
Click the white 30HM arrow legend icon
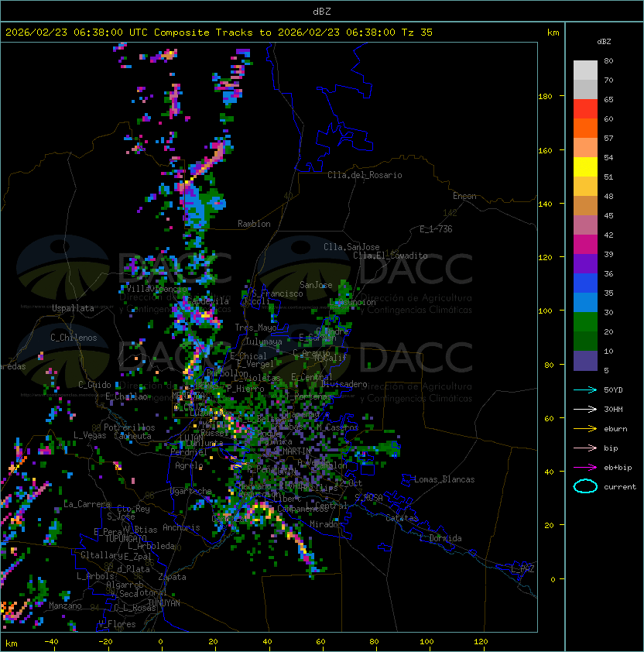[585, 409]
